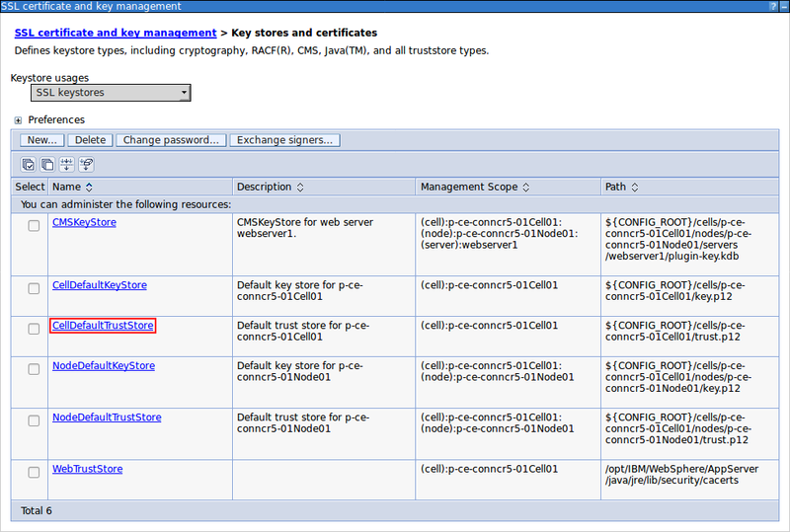
Task: Click the Deselect All items icon
Action: pyautogui.click(x=47, y=164)
